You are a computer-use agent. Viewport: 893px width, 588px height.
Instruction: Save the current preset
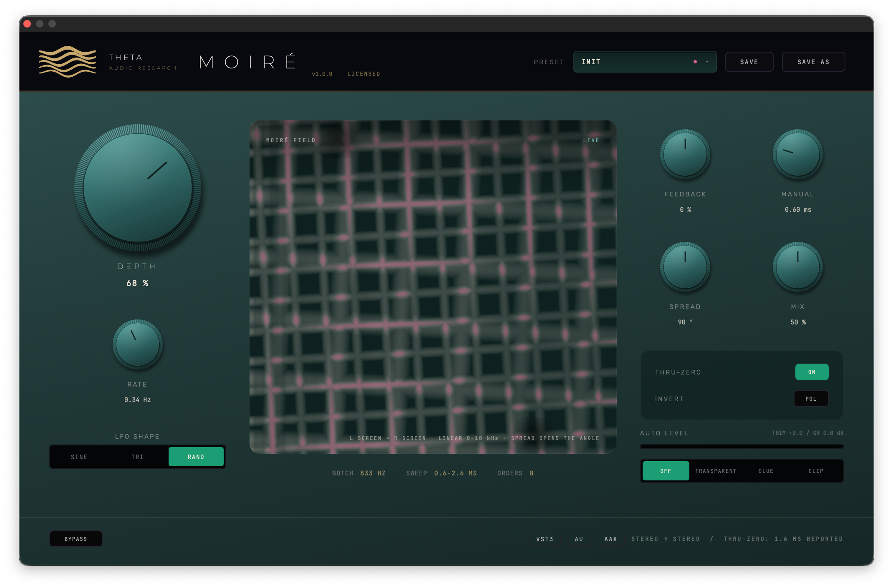pos(749,62)
